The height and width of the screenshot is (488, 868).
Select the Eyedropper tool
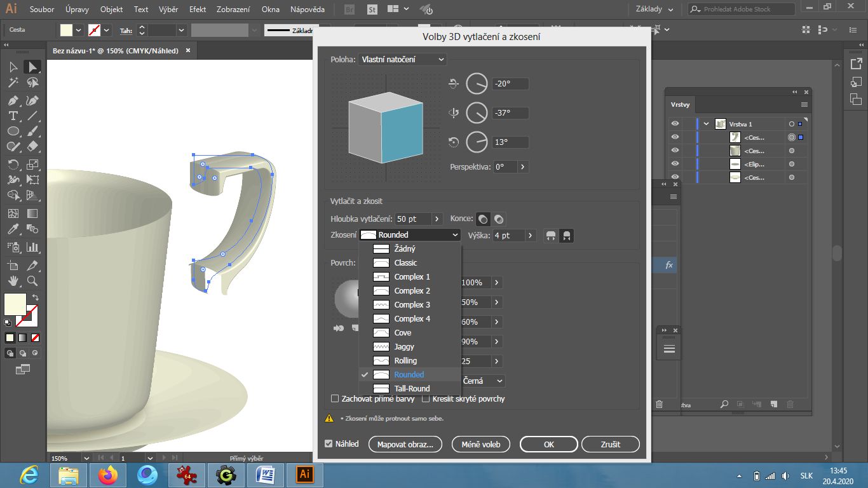(x=13, y=229)
